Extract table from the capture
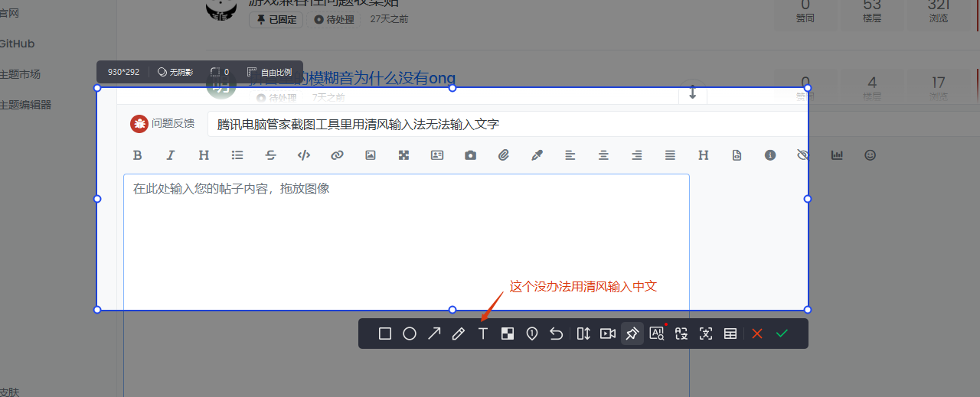The image size is (980, 397). pyautogui.click(x=730, y=334)
